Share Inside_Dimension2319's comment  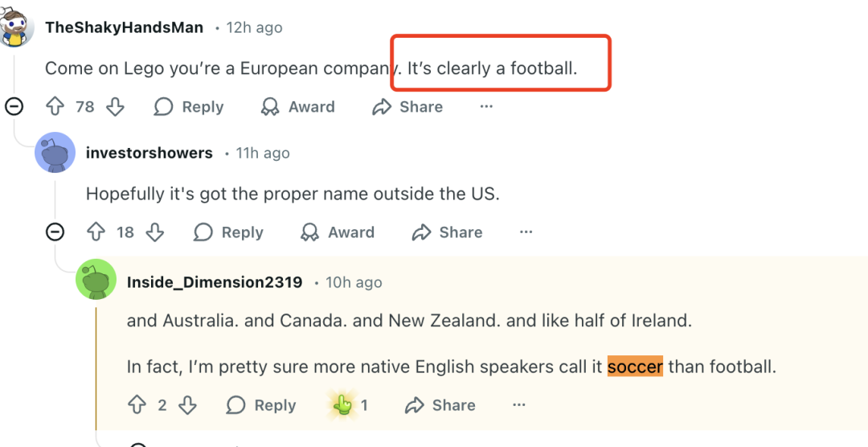tap(440, 405)
